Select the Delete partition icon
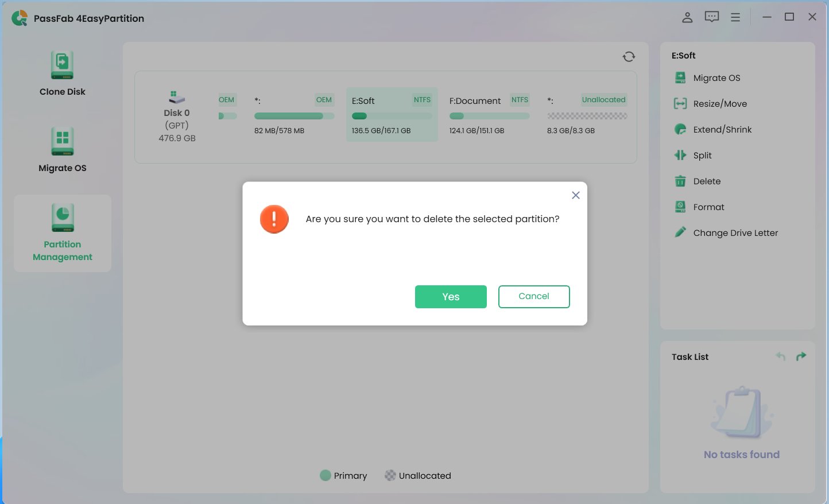Viewport: 829px width, 504px height. click(680, 181)
